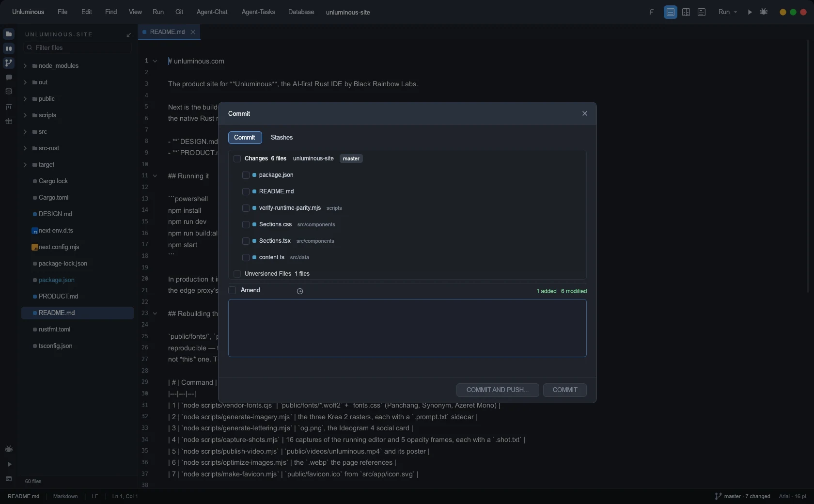Click the COMMIT AND PUSH... button
Screen dimensions: 814x504
498,390
